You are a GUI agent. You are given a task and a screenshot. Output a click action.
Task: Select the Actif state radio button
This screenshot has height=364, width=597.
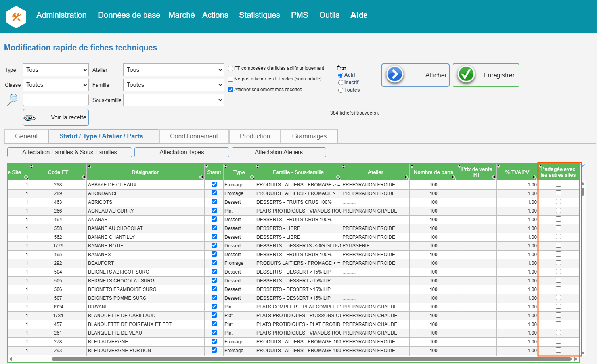(341, 75)
